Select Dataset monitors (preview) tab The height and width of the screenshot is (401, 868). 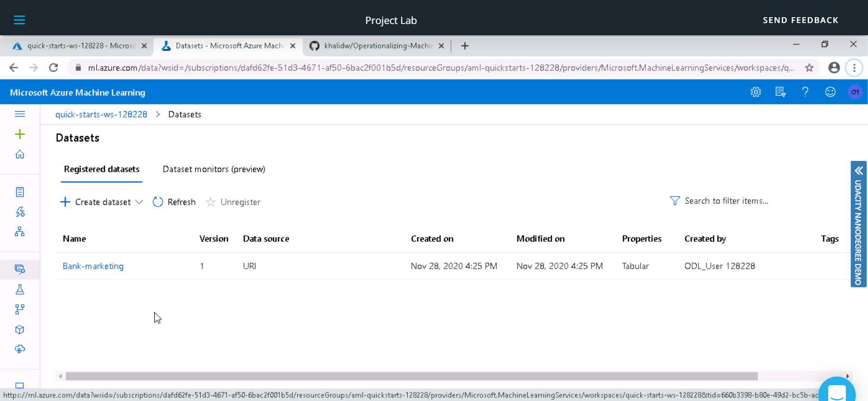(x=214, y=169)
